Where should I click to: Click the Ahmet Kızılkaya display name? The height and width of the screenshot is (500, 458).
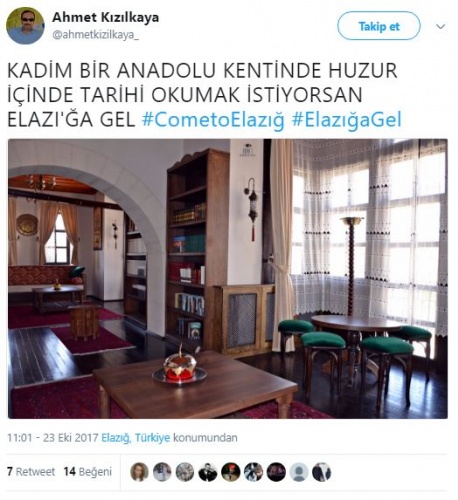click(x=105, y=17)
